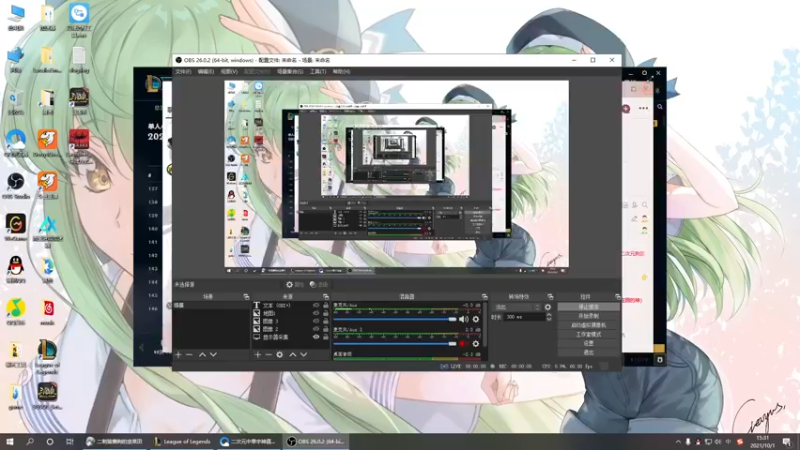The image size is (800, 450).
Task: Open the 场景集合(S) menu in OBS
Action: pyautogui.click(x=290, y=71)
